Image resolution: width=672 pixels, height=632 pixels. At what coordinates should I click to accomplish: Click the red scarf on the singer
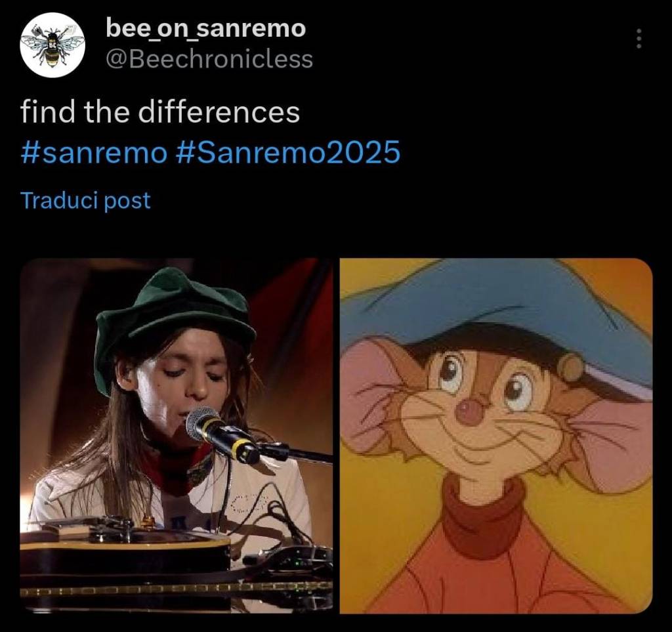coord(180,469)
